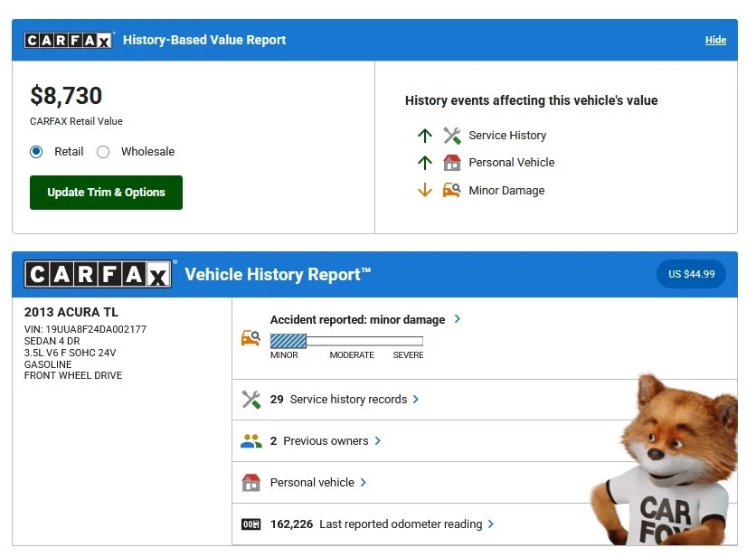
Task: Click the VIN: 19UUA8F24DA002177 text
Action: tap(85, 329)
